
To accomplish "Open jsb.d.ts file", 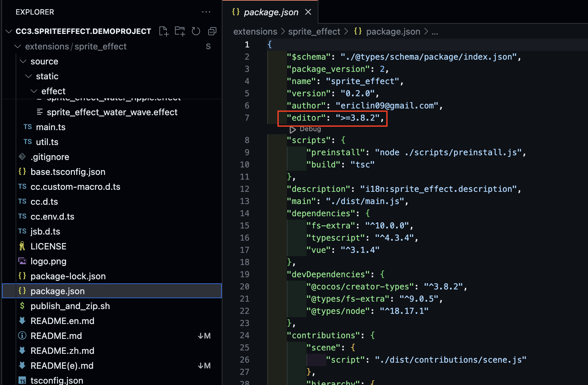I will click(112, 231).
